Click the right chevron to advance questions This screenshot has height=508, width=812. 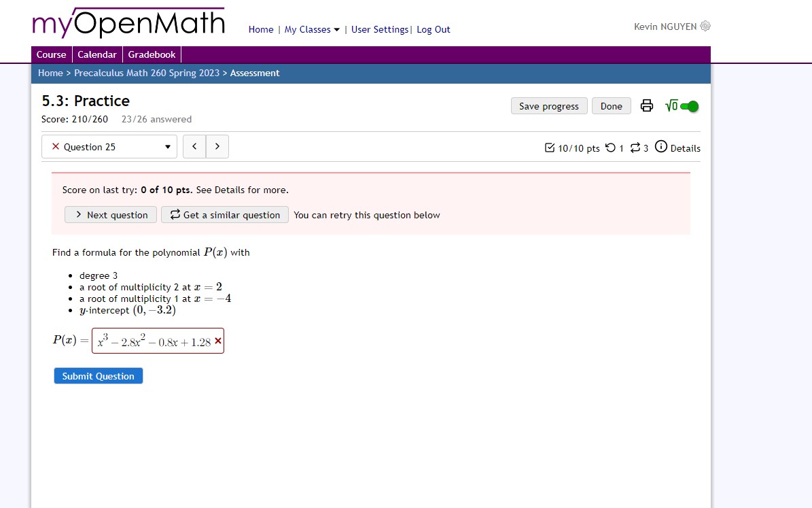point(217,146)
